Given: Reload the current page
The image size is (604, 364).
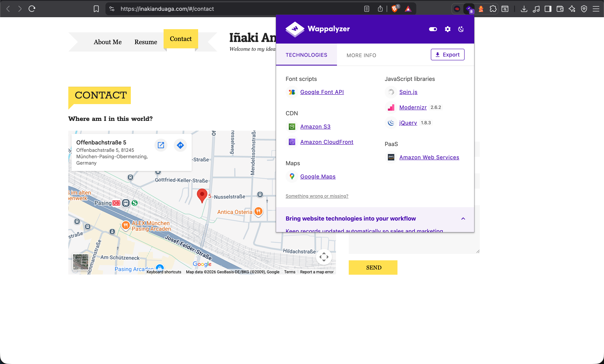Looking at the screenshot, I should (32, 9).
